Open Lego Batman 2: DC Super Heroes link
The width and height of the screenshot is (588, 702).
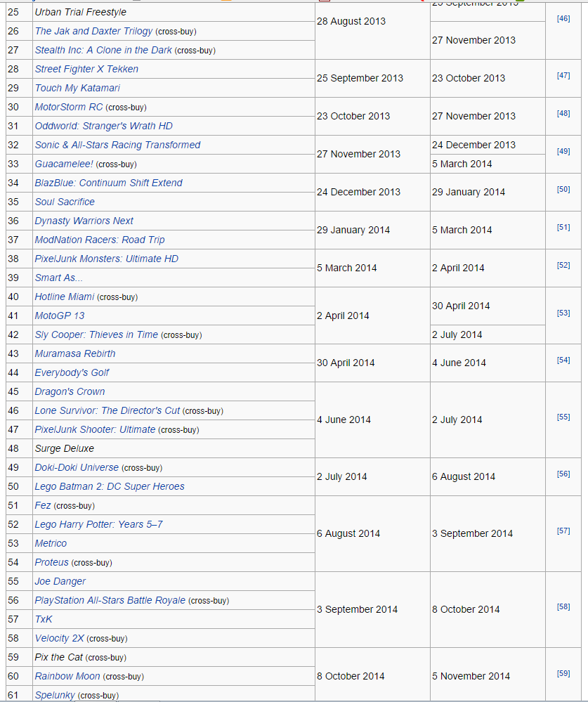click(x=110, y=487)
